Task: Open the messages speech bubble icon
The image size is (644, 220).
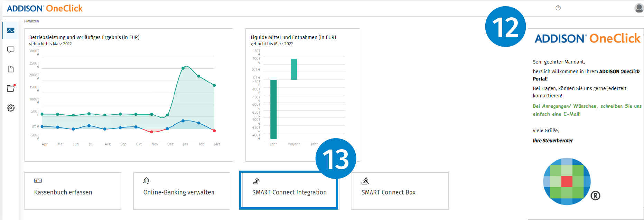Action: click(11, 50)
